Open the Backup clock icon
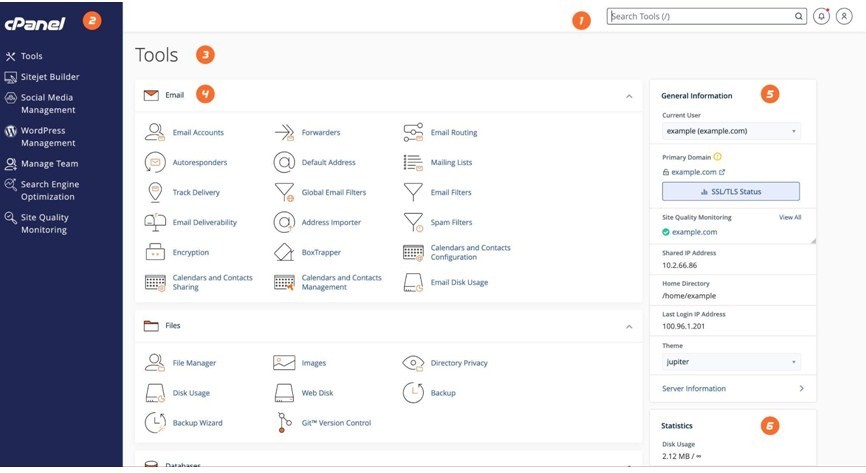The height and width of the screenshot is (473, 866). tap(413, 393)
